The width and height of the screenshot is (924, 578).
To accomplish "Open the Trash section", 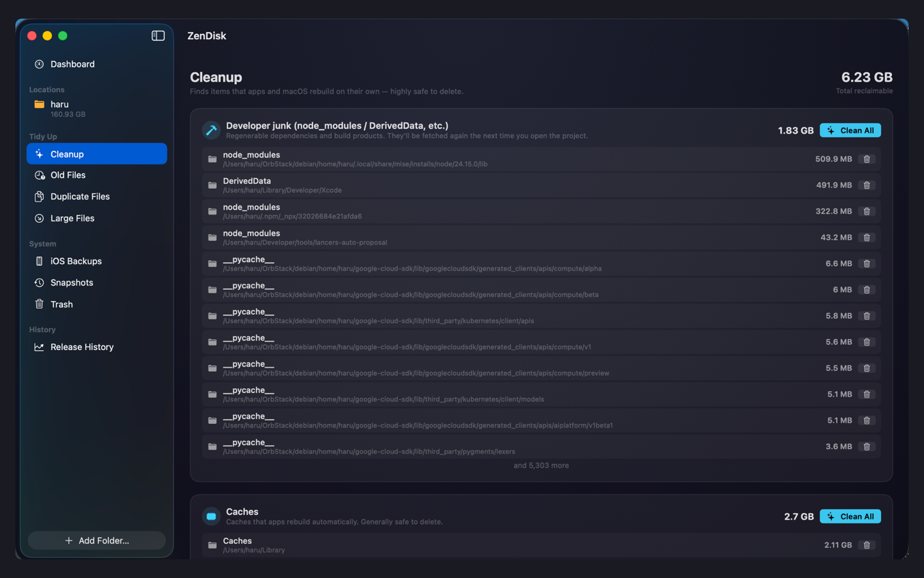I will coord(96,304).
